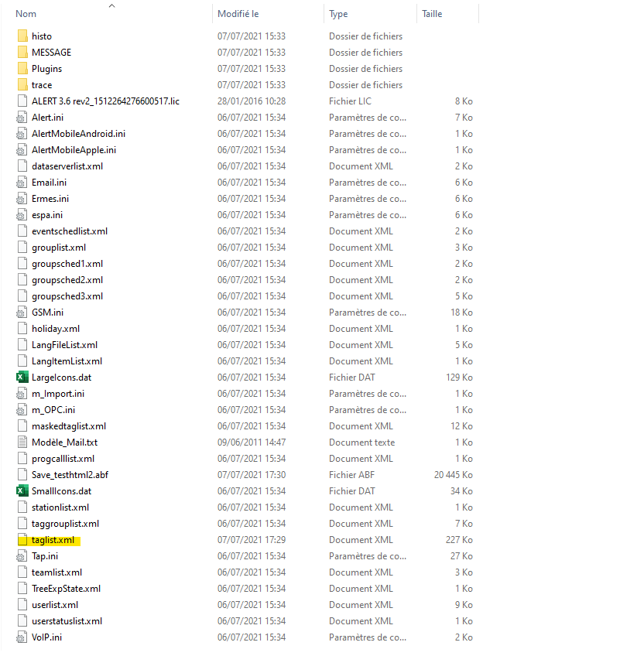Viewport: 644px width, 656px height.
Task: Click the GSM.ini file icon
Action: click(22, 313)
